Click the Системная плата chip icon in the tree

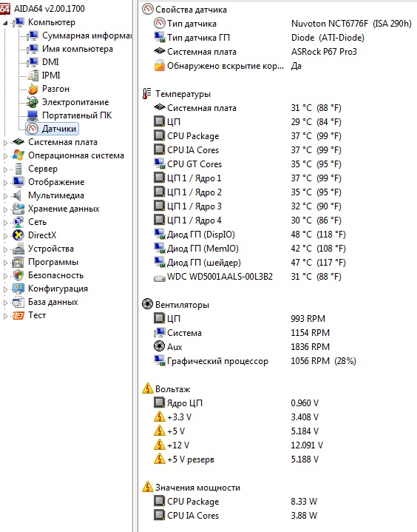pos(18,142)
